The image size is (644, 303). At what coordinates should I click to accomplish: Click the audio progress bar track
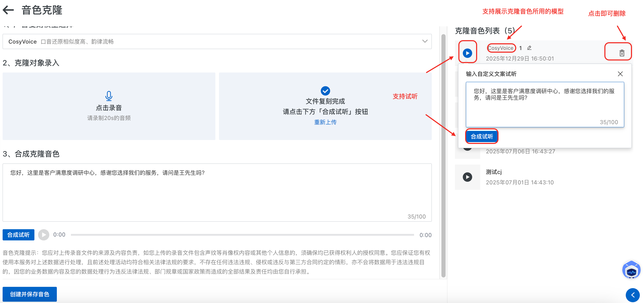tap(242, 235)
